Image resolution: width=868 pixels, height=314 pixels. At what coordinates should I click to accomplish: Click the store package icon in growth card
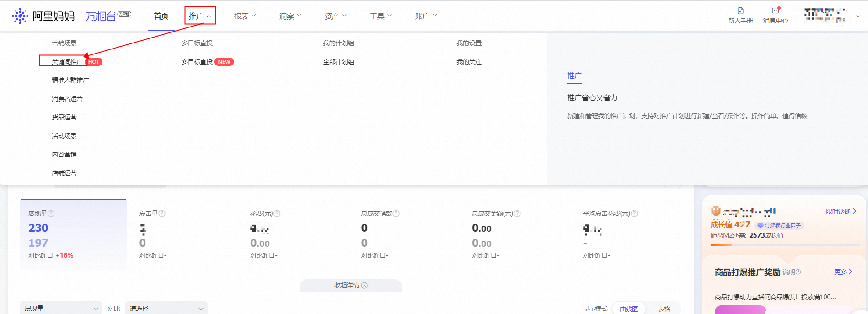coord(716,211)
